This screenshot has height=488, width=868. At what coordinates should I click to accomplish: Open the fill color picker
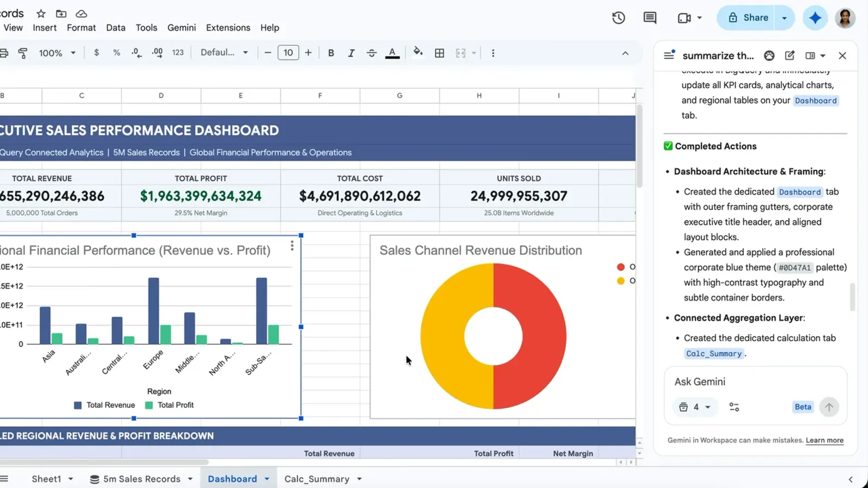pos(418,52)
